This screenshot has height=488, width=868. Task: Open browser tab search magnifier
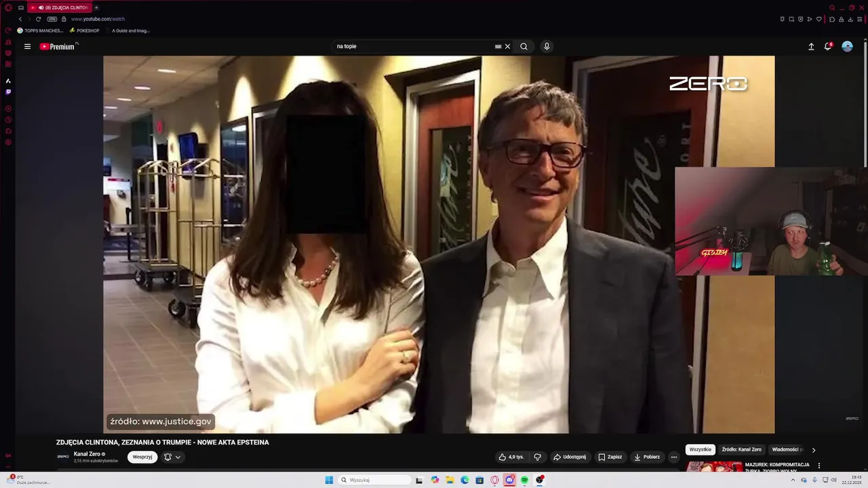click(832, 7)
